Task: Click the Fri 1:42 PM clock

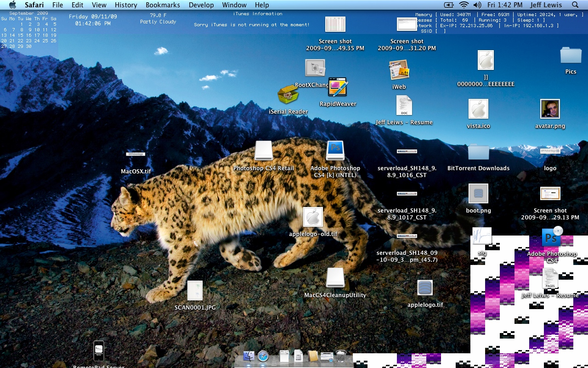Action: 505,5
